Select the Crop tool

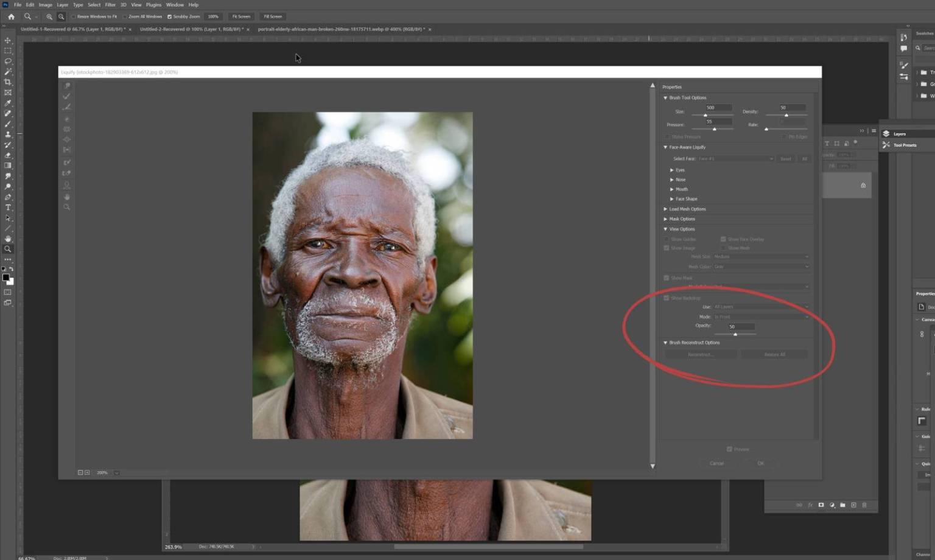(8, 82)
